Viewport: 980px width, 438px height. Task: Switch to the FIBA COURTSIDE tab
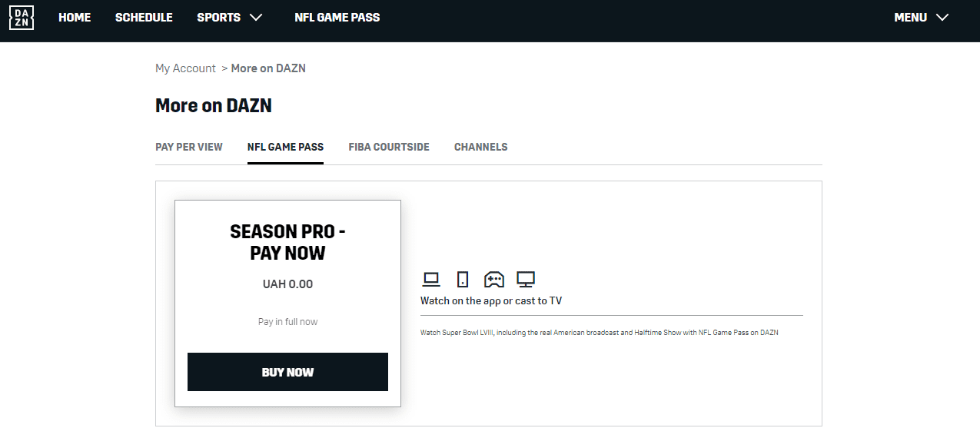(389, 147)
